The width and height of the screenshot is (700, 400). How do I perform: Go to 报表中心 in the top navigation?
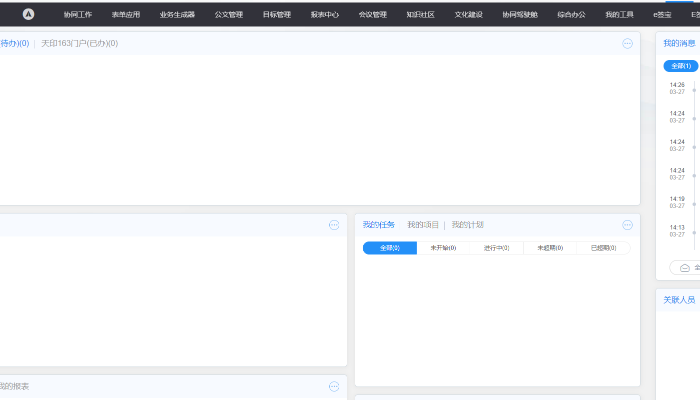325,15
